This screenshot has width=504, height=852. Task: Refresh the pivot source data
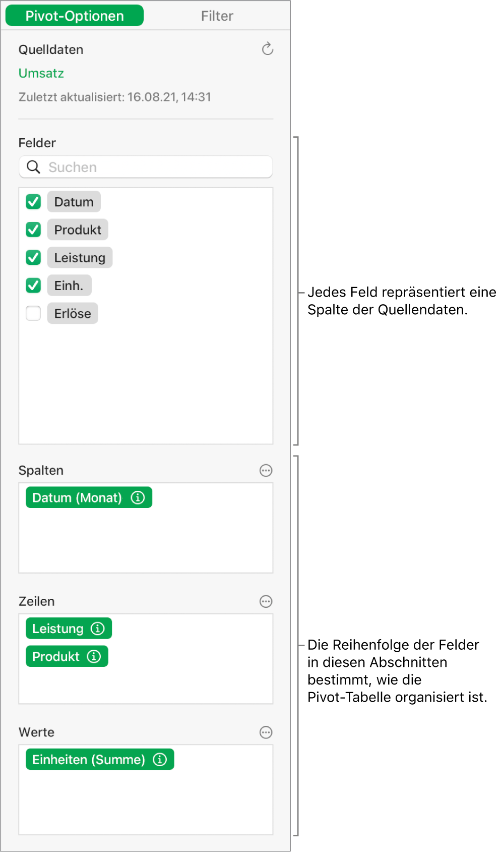click(x=267, y=49)
